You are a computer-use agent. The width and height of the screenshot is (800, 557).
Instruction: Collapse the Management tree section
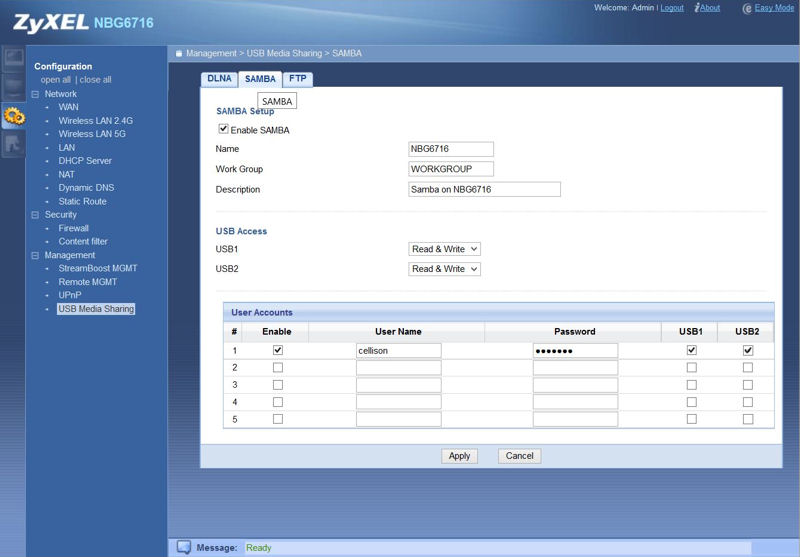pyautogui.click(x=35, y=256)
